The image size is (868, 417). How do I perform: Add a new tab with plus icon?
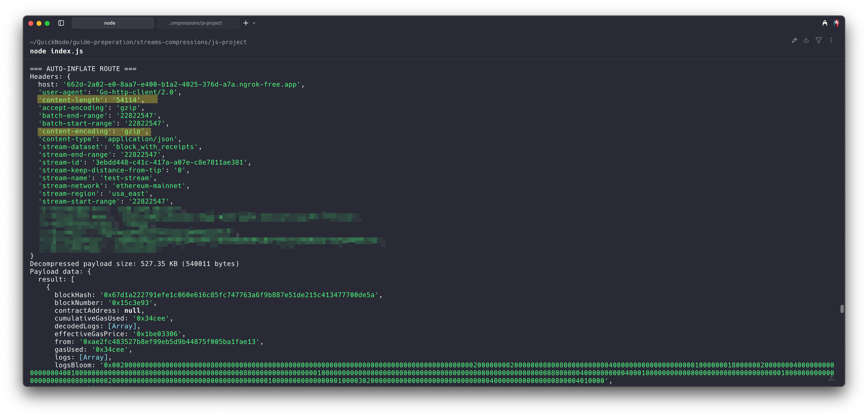coord(246,23)
